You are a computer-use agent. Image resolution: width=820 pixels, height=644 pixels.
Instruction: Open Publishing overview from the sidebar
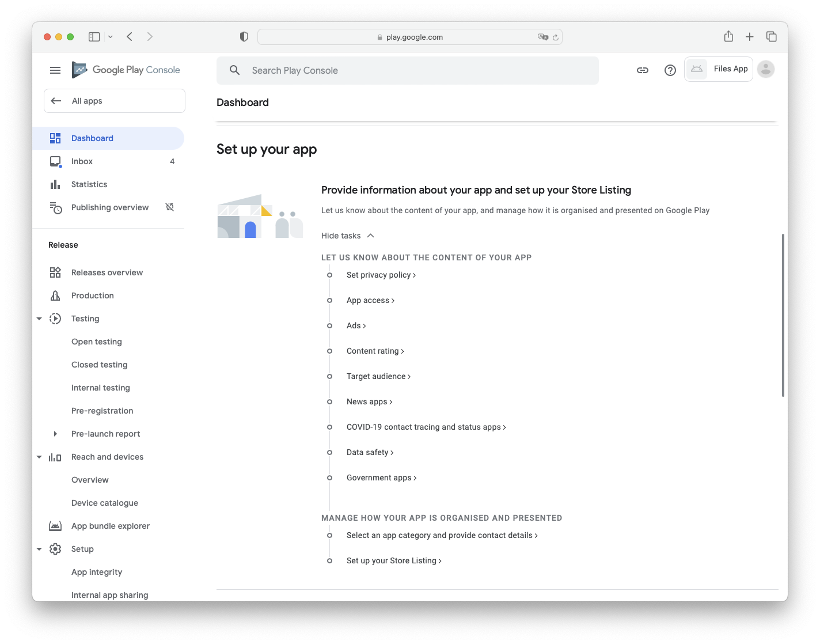click(x=109, y=207)
